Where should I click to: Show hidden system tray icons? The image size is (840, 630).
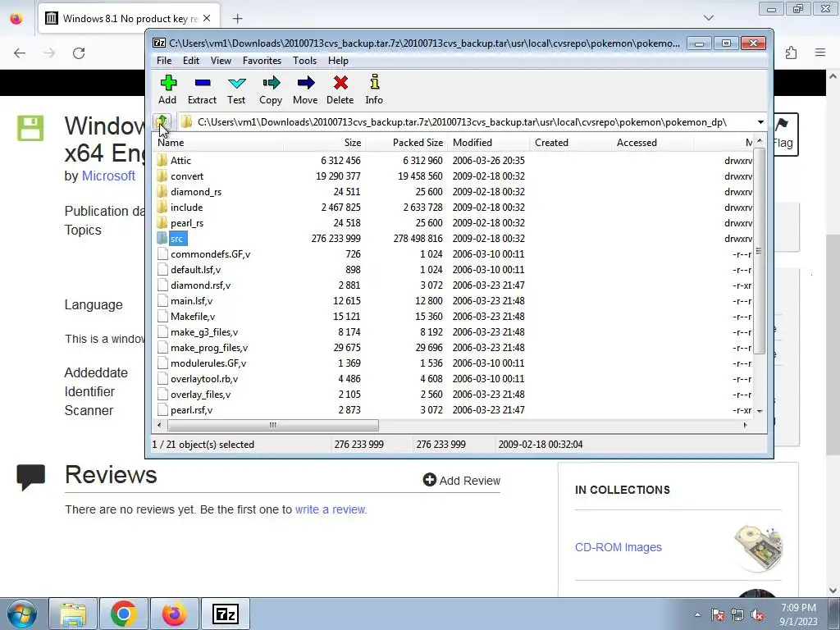(x=697, y=614)
